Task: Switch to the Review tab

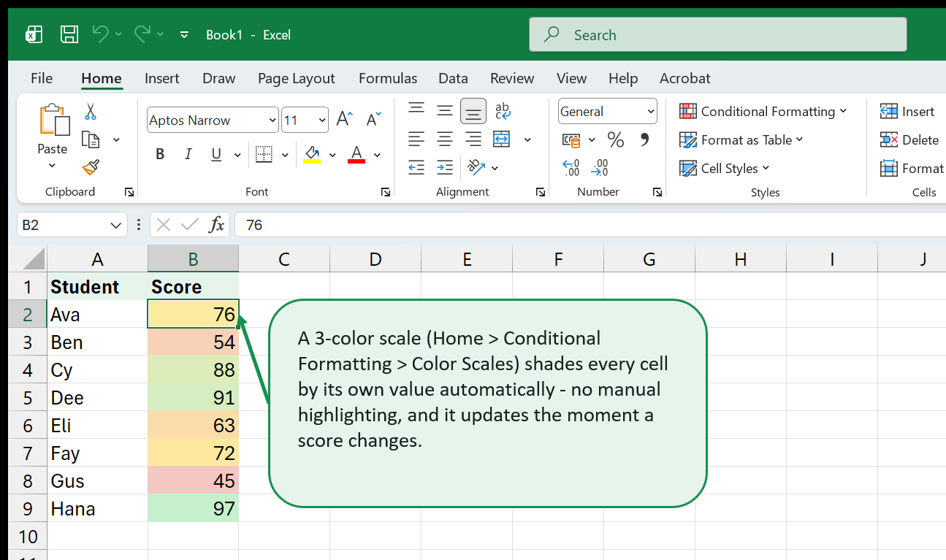Action: coord(512,78)
